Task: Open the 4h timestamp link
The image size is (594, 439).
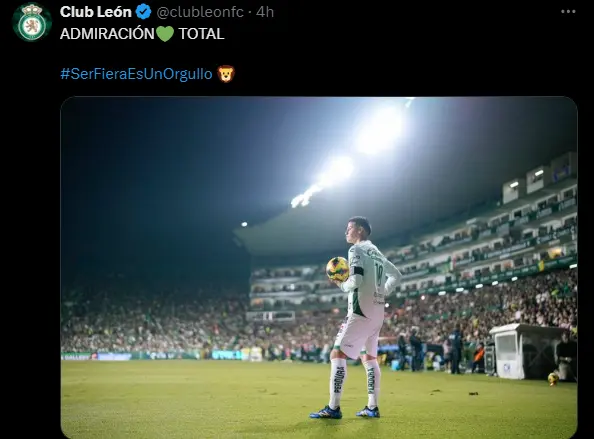Action: (265, 12)
